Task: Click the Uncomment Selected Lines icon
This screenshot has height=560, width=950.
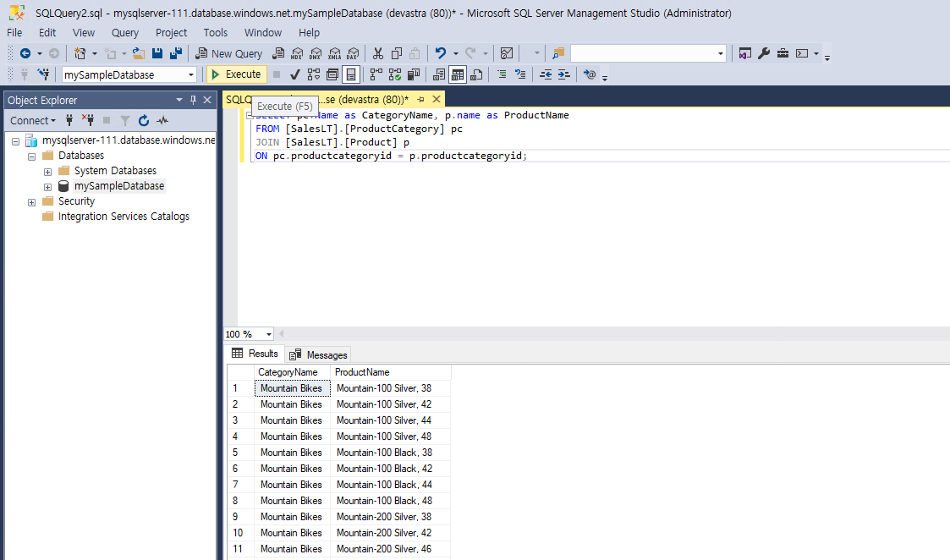Action: point(519,74)
